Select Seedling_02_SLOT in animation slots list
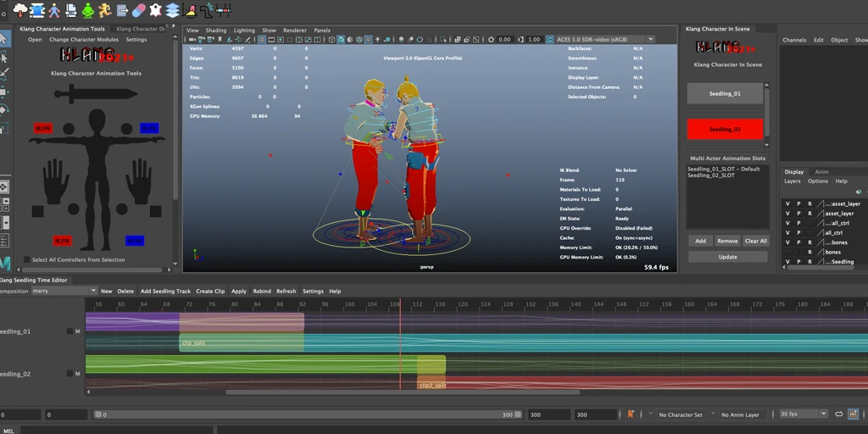 [x=711, y=175]
